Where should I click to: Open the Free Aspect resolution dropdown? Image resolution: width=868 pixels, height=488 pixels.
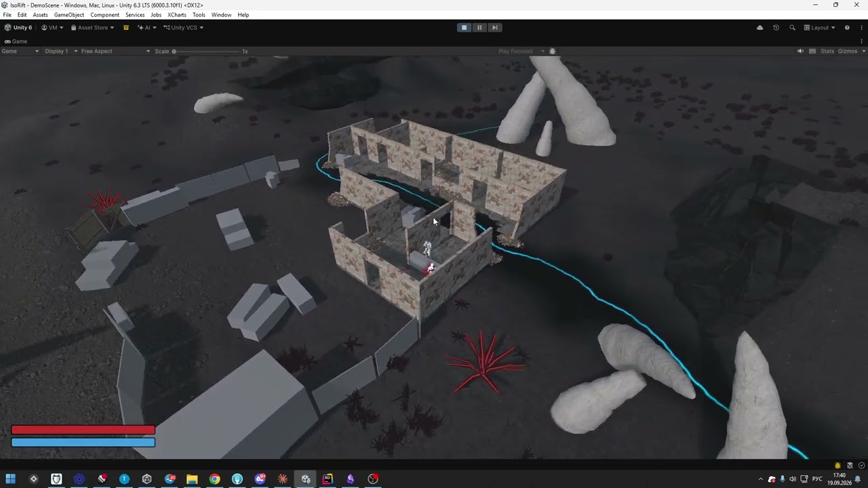tap(115, 52)
